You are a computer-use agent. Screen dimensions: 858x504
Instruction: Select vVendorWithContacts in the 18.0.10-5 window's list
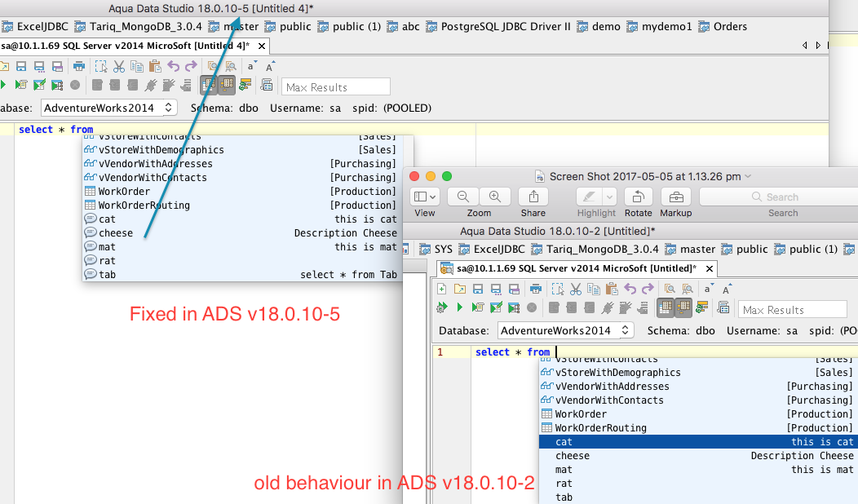(241, 178)
